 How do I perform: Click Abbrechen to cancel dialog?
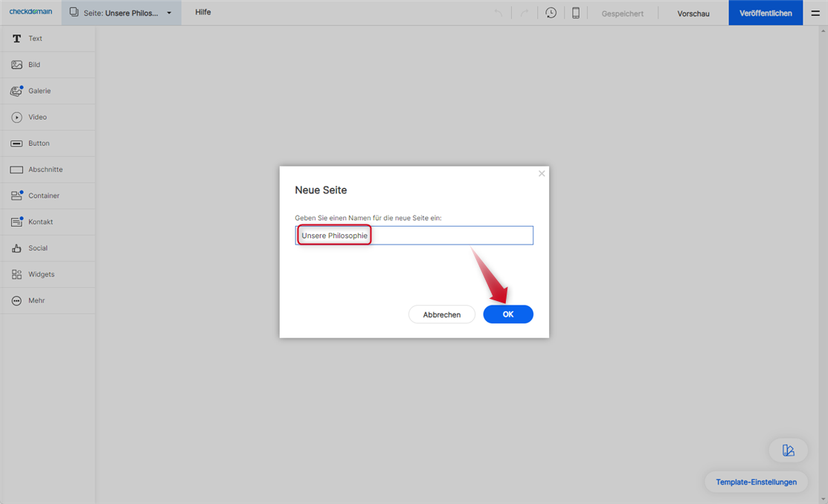442,314
